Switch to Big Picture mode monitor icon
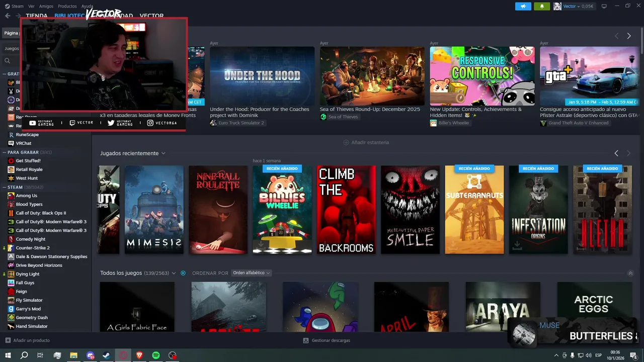Image resolution: width=644 pixels, height=362 pixels. point(604,6)
